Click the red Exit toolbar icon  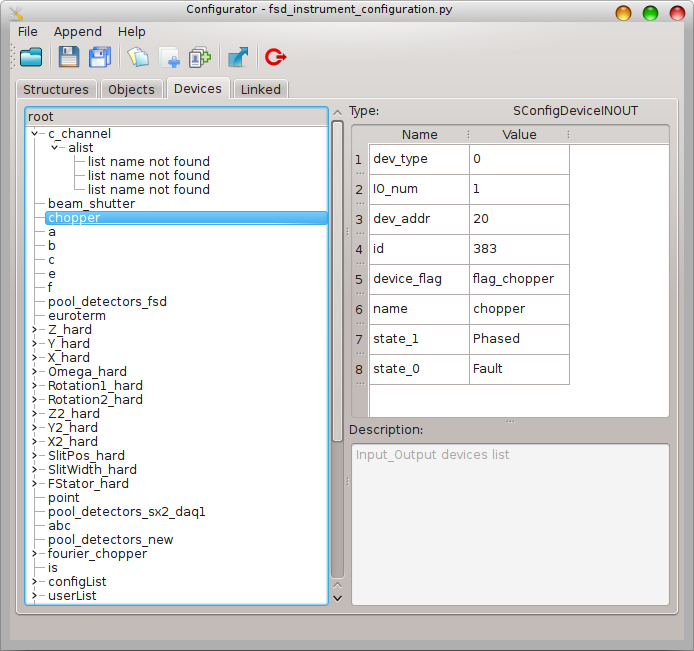[275, 57]
